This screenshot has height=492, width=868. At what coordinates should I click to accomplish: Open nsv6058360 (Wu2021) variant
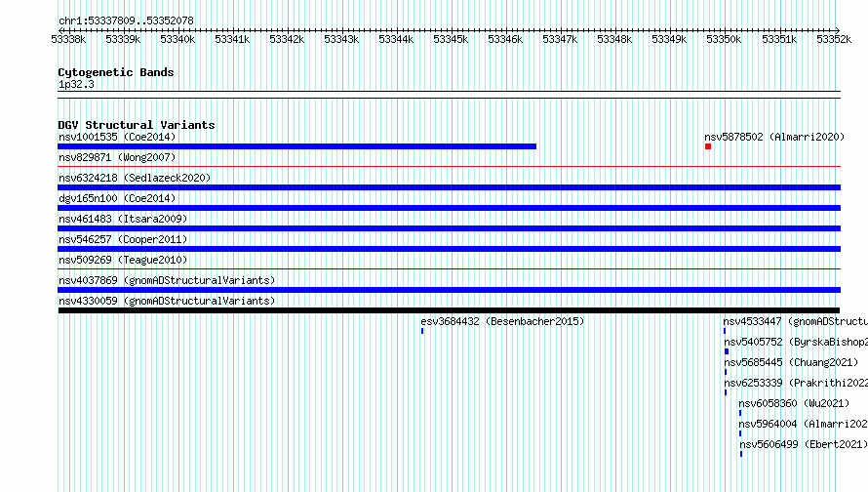[x=794, y=403]
